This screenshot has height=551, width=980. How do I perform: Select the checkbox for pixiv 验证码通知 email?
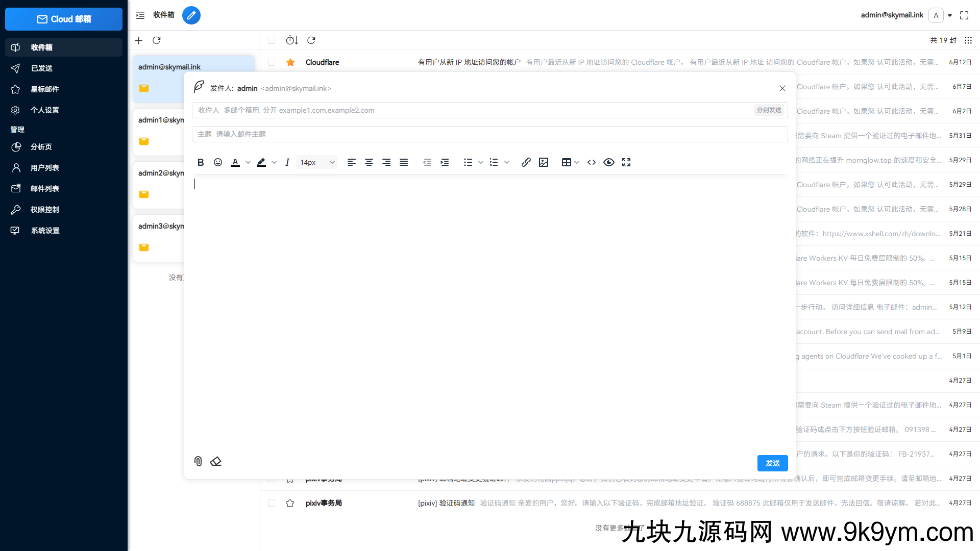coord(271,503)
